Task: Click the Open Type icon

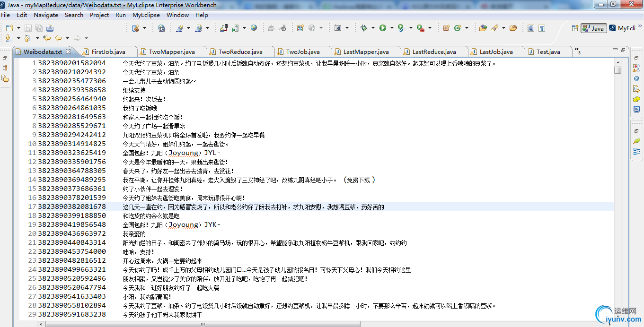Action: 483,28
